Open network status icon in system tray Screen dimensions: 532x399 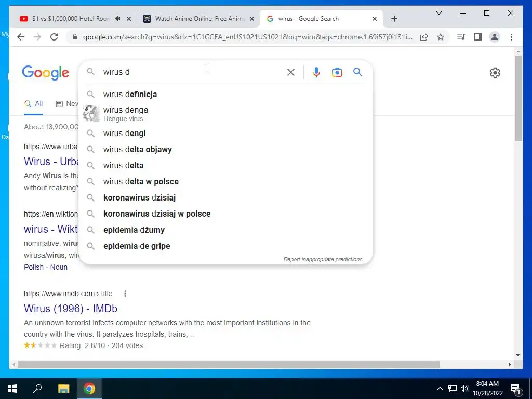coord(453,389)
